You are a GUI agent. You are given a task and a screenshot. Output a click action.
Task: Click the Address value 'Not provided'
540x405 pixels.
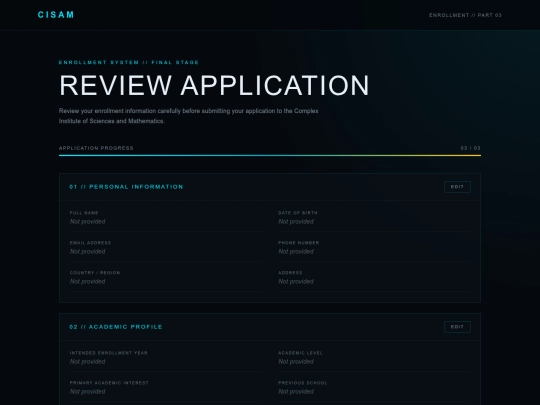[296, 281]
